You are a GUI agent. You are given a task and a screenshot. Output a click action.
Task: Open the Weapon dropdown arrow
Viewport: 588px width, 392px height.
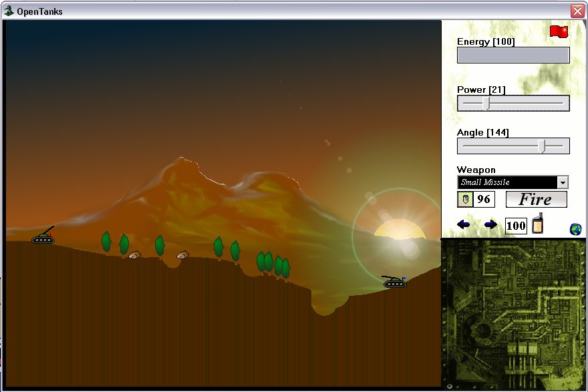point(563,182)
